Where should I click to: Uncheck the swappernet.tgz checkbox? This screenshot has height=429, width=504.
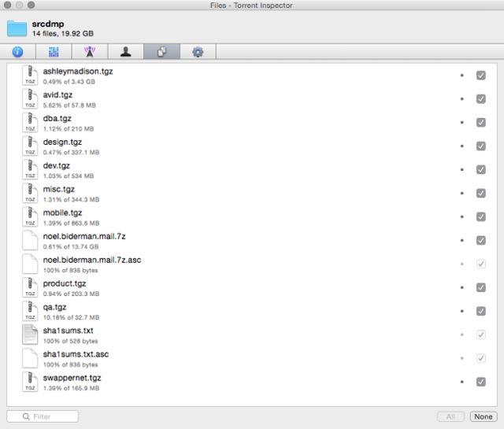tap(481, 382)
